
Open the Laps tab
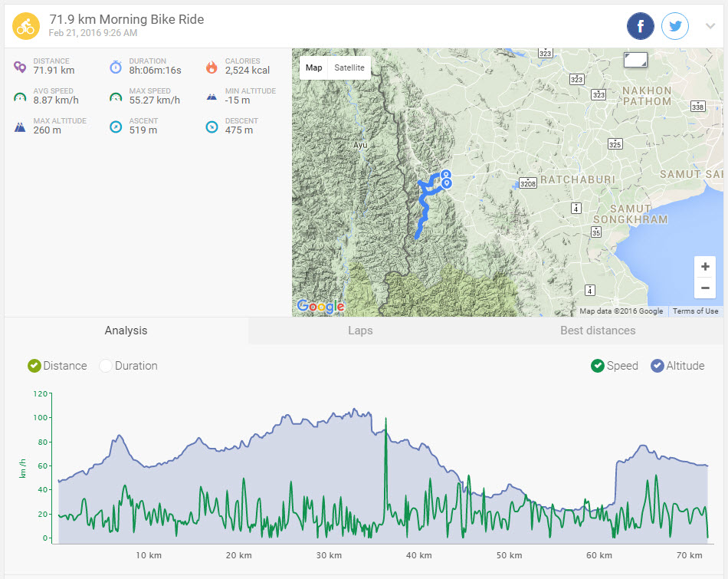click(x=360, y=331)
